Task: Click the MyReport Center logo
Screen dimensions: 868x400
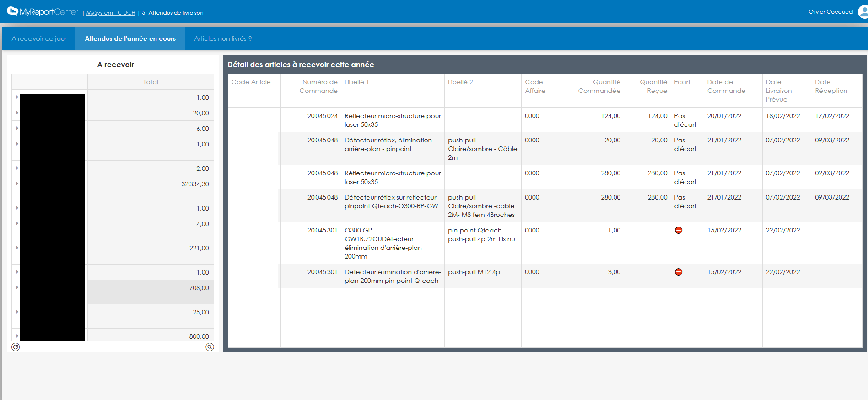Action: 42,12
